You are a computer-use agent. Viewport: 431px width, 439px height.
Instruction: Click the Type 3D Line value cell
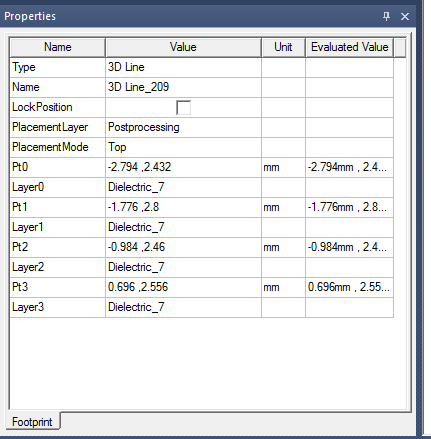click(x=183, y=67)
